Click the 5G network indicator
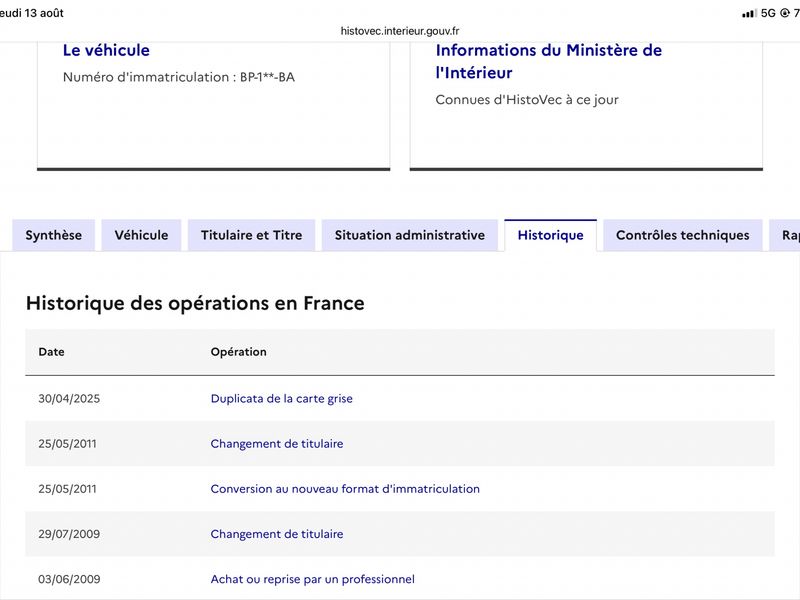 (768, 13)
